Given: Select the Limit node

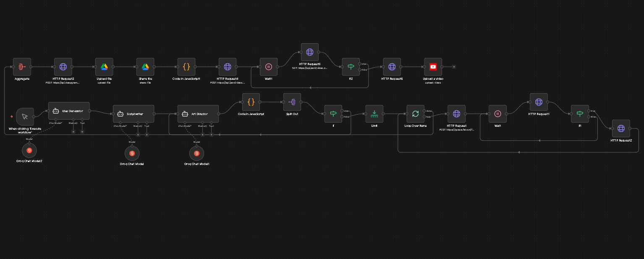Looking at the screenshot, I should click(374, 114).
